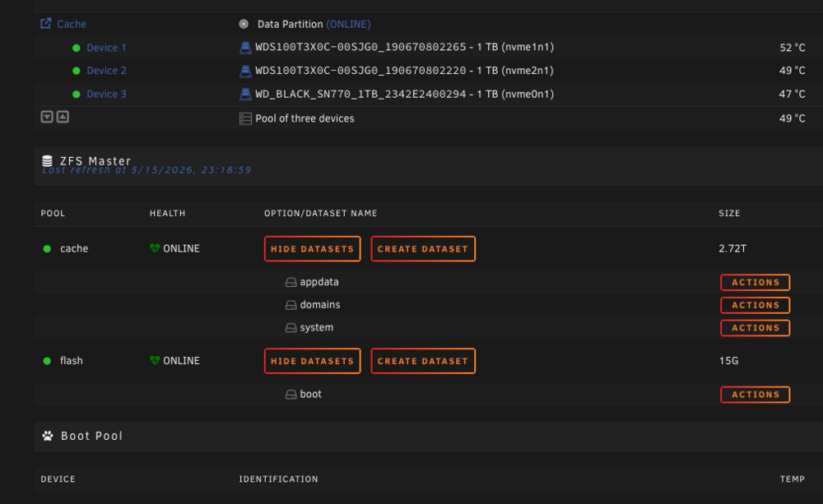Open the Cache pool settings link

(x=72, y=24)
